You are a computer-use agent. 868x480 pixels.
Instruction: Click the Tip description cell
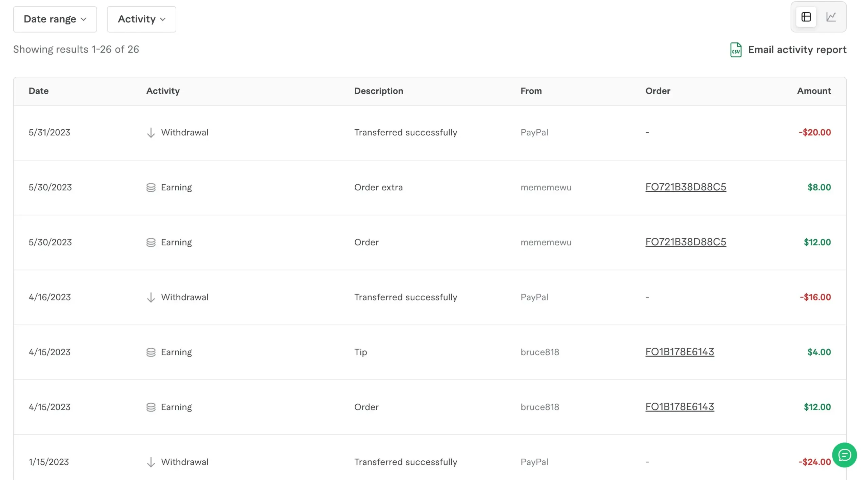click(x=360, y=352)
